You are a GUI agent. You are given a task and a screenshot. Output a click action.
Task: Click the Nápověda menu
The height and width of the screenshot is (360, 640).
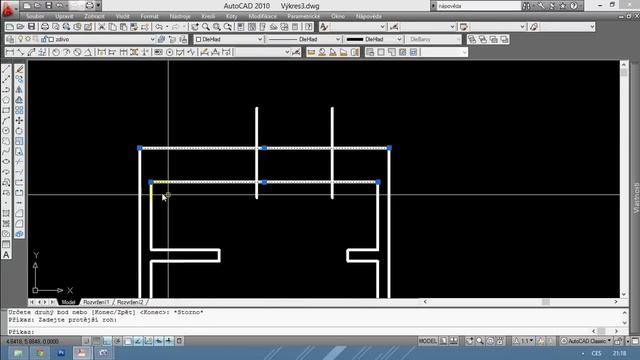(x=369, y=16)
